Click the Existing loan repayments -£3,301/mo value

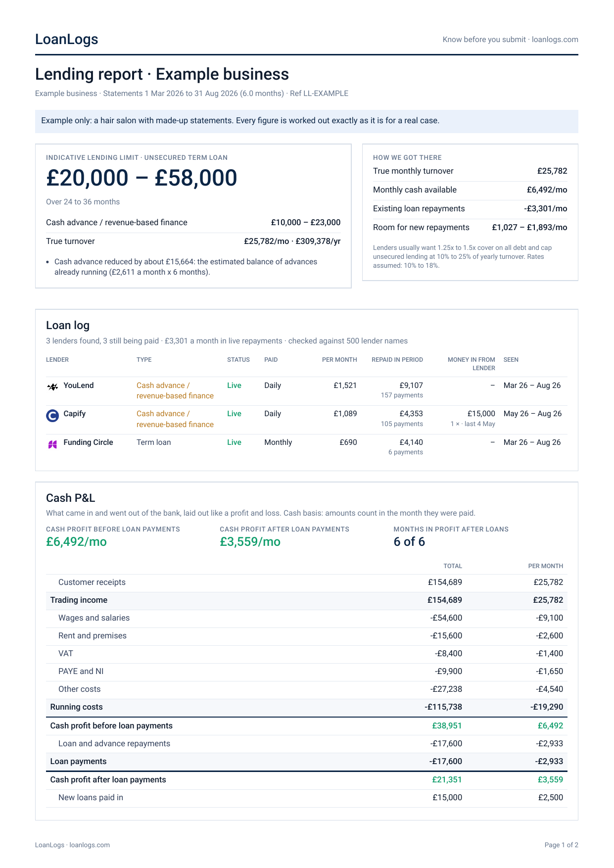546,209
